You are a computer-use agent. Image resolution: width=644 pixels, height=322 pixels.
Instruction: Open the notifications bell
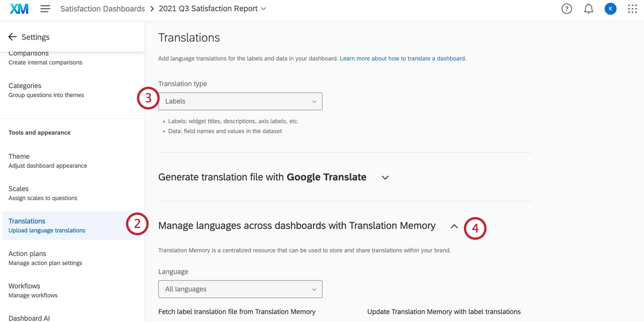pyautogui.click(x=588, y=9)
